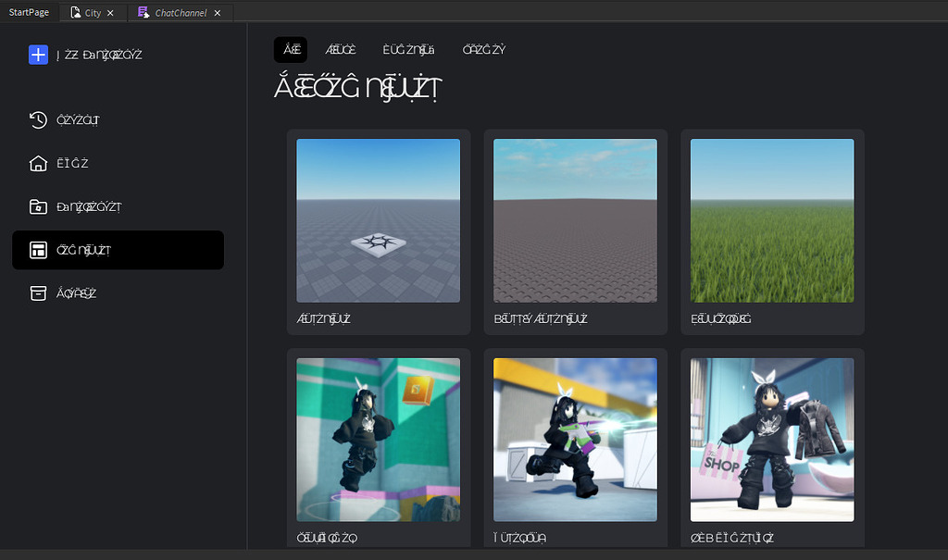Select the rightmost category filter pill

click(482, 49)
